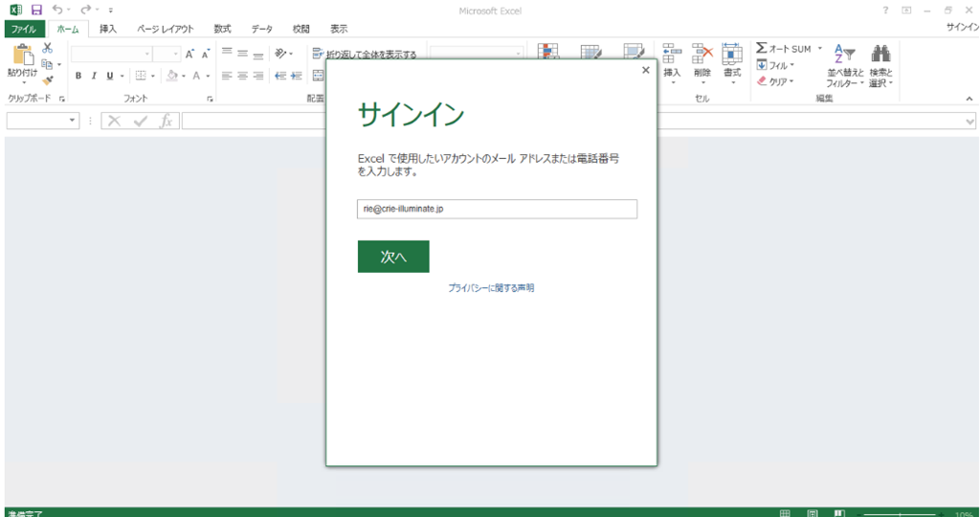Open Clipboard (クリップボード) dialog launcher
Image resolution: width=980 pixels, height=517 pixels.
coord(62,99)
